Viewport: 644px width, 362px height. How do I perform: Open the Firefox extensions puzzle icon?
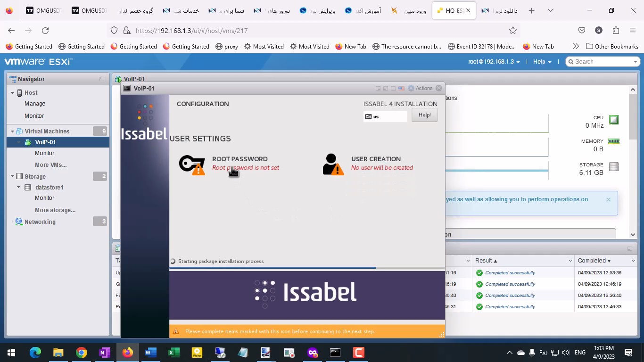(x=616, y=31)
